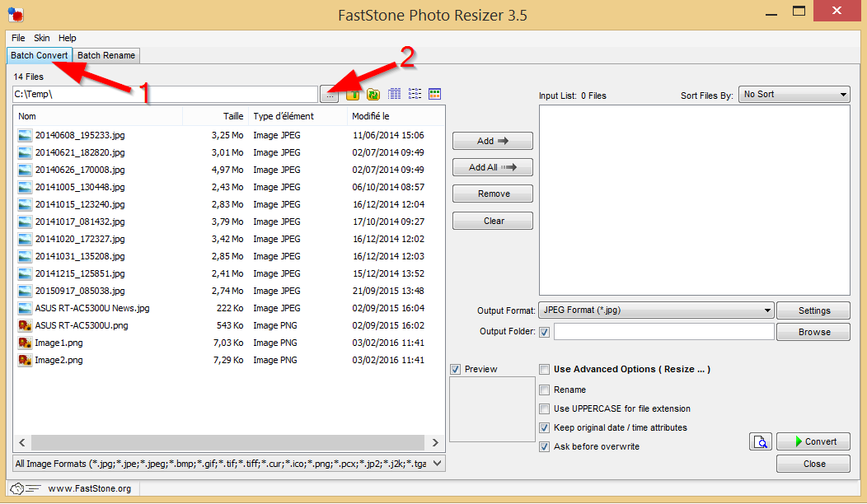Viewport: 867px width, 504px height.
Task: Open output format Settings
Action: click(x=813, y=310)
